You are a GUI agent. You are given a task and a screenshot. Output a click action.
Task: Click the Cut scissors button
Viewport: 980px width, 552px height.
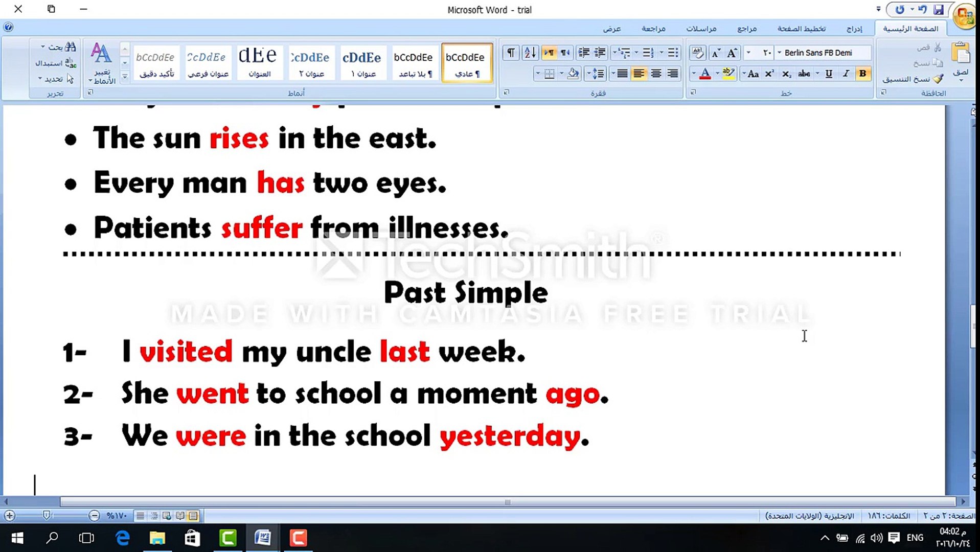(929, 48)
